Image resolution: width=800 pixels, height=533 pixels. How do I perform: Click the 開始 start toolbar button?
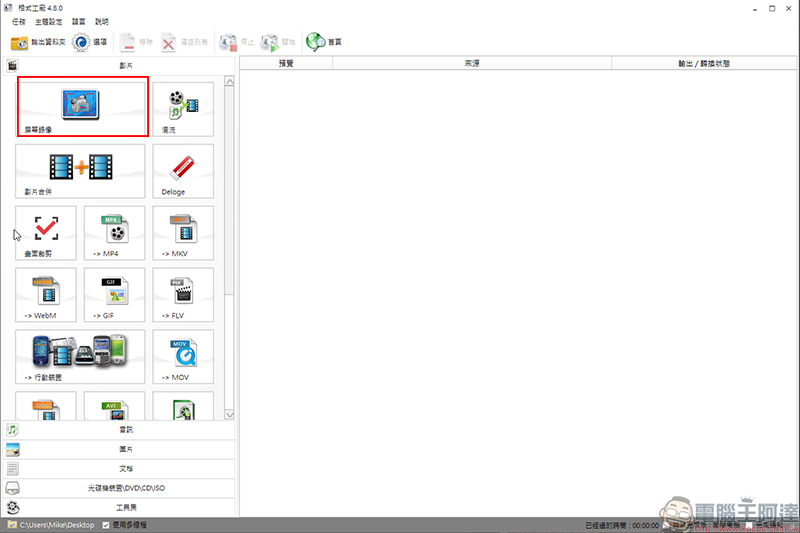click(x=278, y=42)
